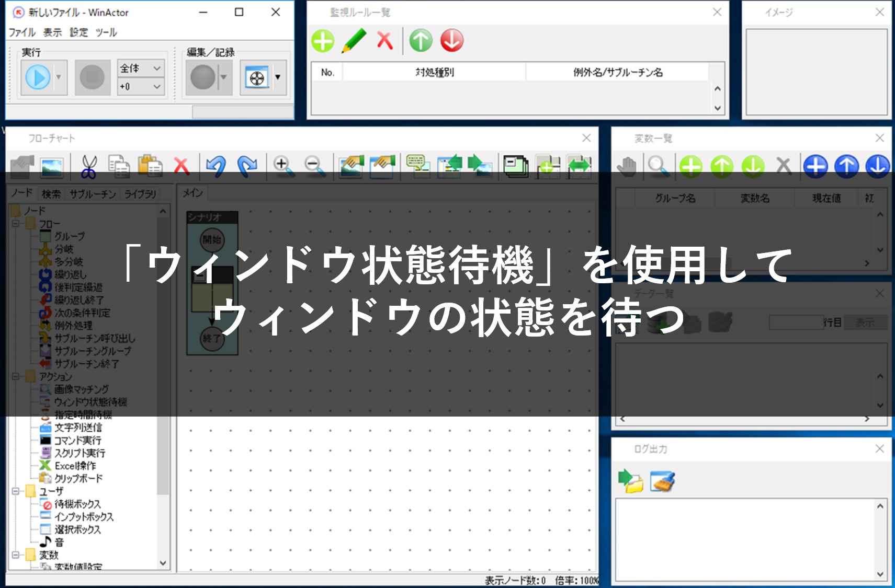Click the scissors cut icon in フローチャート toolbar

89,166
